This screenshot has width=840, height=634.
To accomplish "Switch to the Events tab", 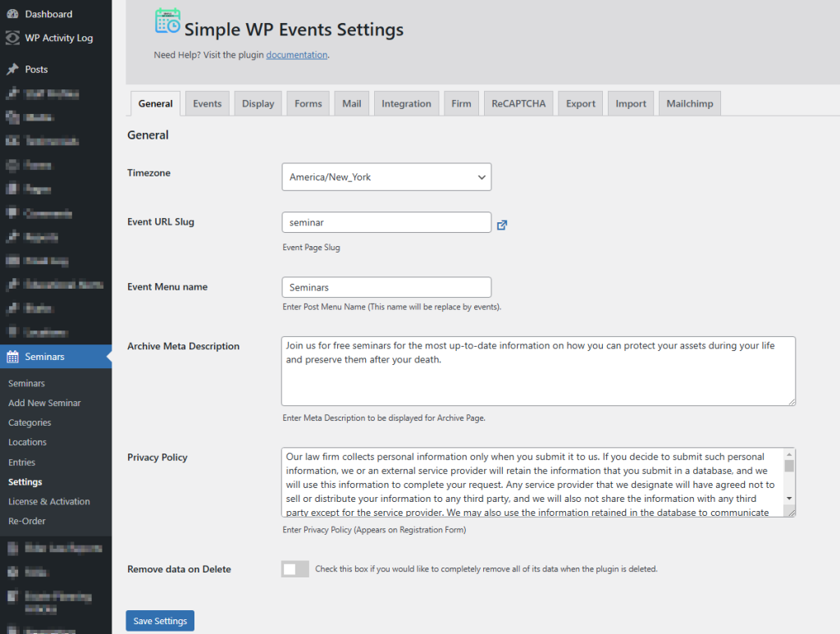I will click(208, 103).
